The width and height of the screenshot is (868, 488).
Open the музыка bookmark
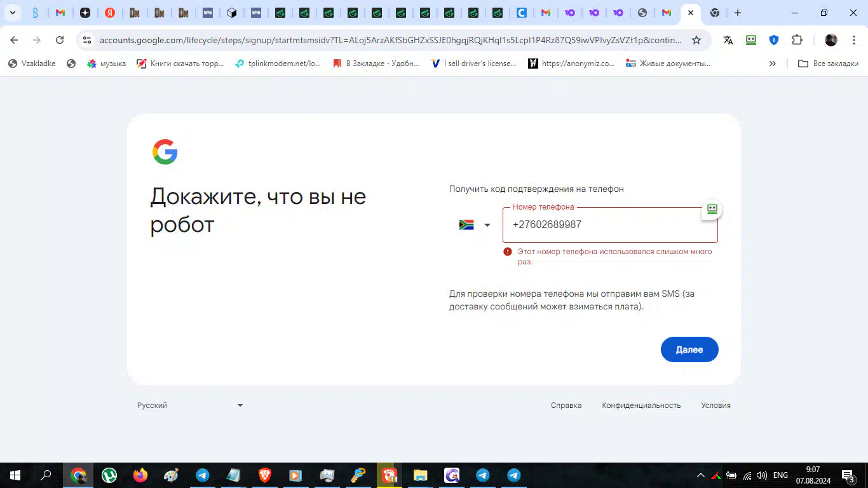tap(106, 64)
